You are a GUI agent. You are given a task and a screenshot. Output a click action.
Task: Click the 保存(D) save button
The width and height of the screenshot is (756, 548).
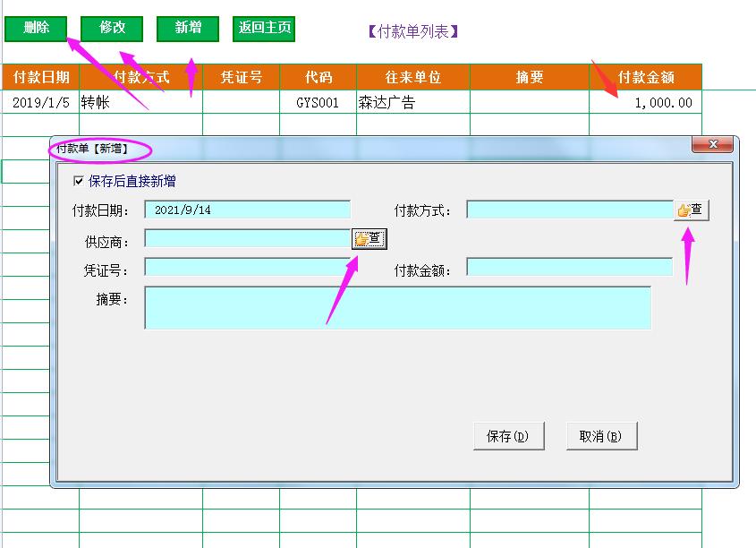pyautogui.click(x=508, y=436)
